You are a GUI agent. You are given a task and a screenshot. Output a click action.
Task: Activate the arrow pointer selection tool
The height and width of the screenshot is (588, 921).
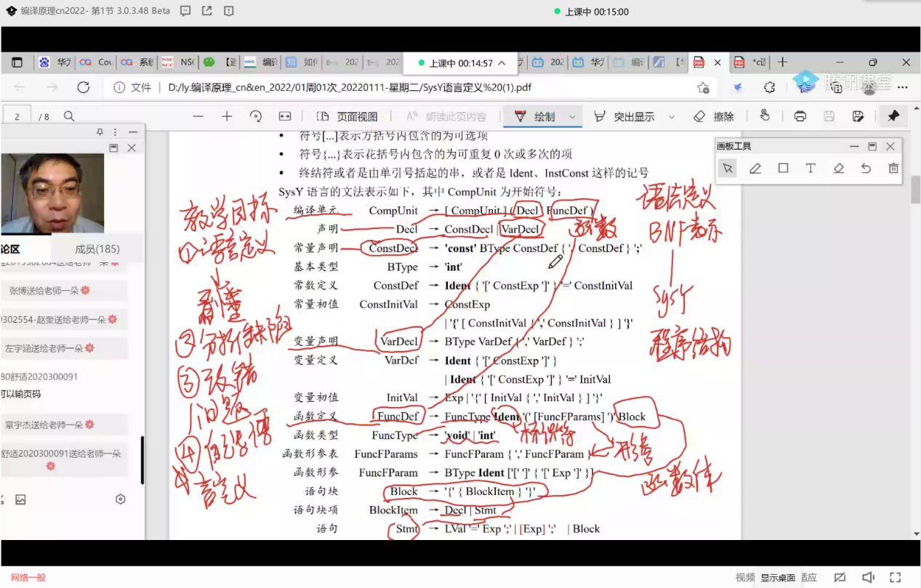click(728, 169)
